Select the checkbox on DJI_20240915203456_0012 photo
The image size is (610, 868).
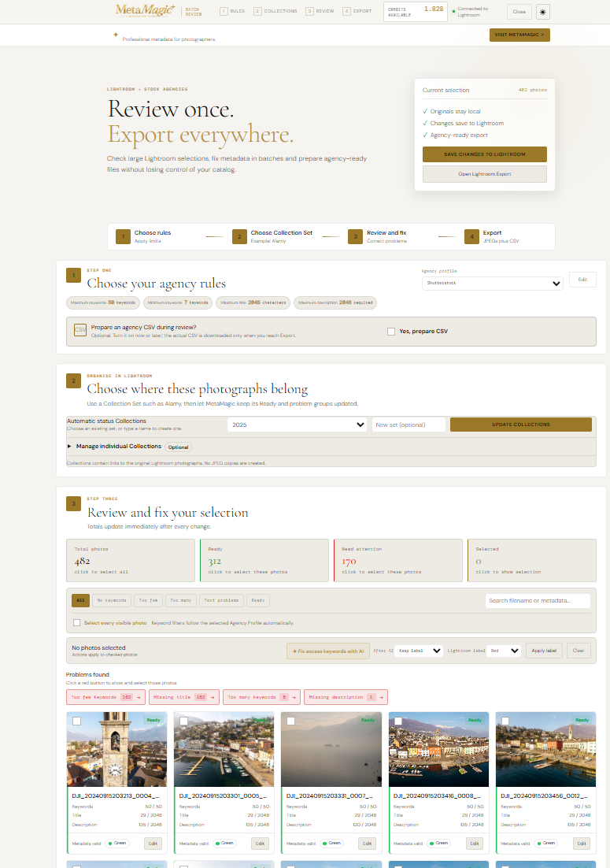pyautogui.click(x=505, y=721)
